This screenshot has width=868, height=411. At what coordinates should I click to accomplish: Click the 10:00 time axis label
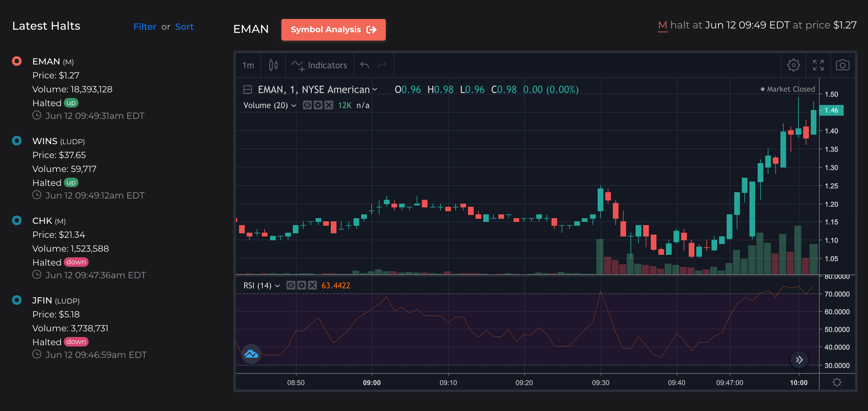(x=798, y=383)
